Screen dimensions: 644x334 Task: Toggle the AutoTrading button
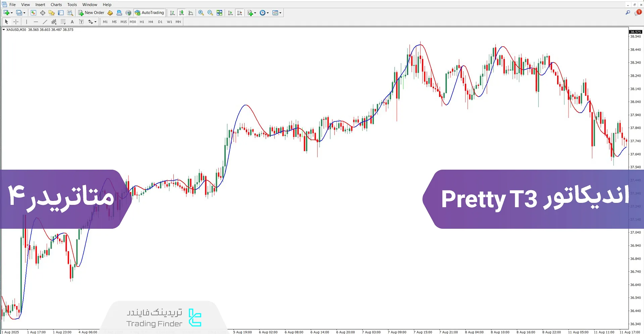149,13
